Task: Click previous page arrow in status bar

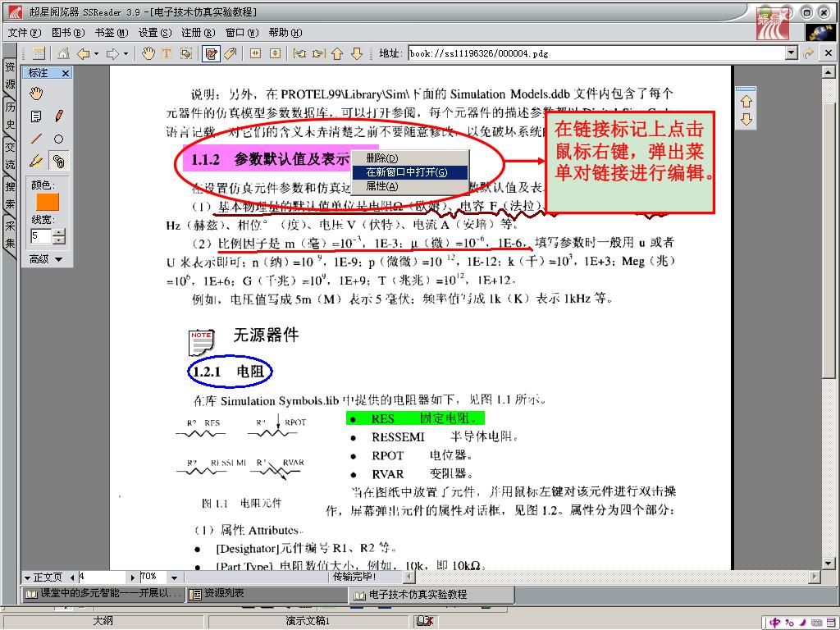Action: point(72,577)
